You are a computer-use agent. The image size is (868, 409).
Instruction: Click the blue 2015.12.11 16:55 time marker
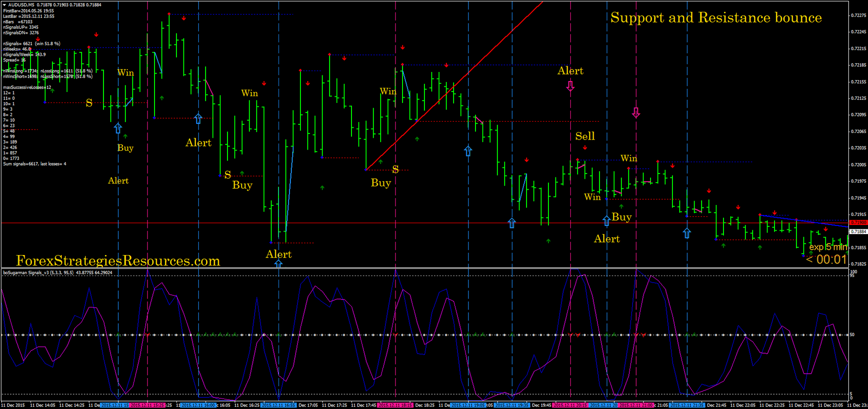(279, 405)
